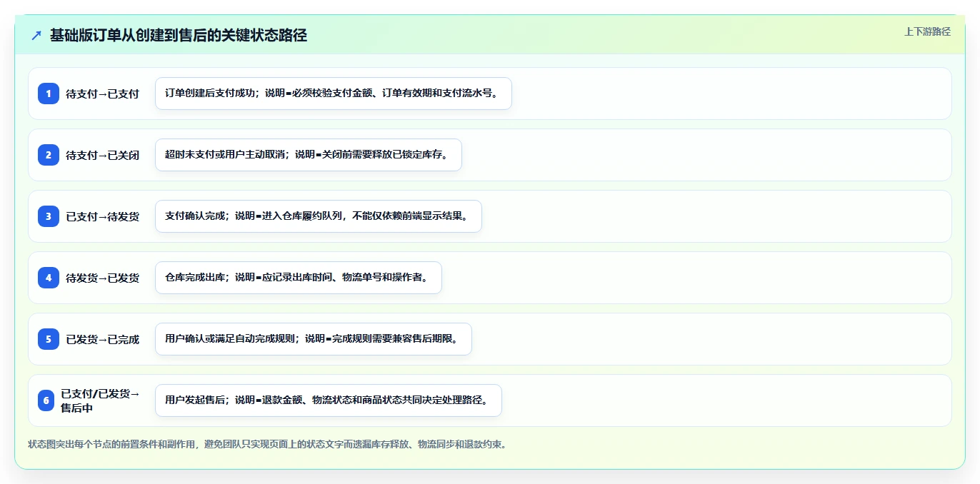Open the 订单创建后支付成功 description box
The width and height of the screenshot is (980, 484).
point(334,94)
